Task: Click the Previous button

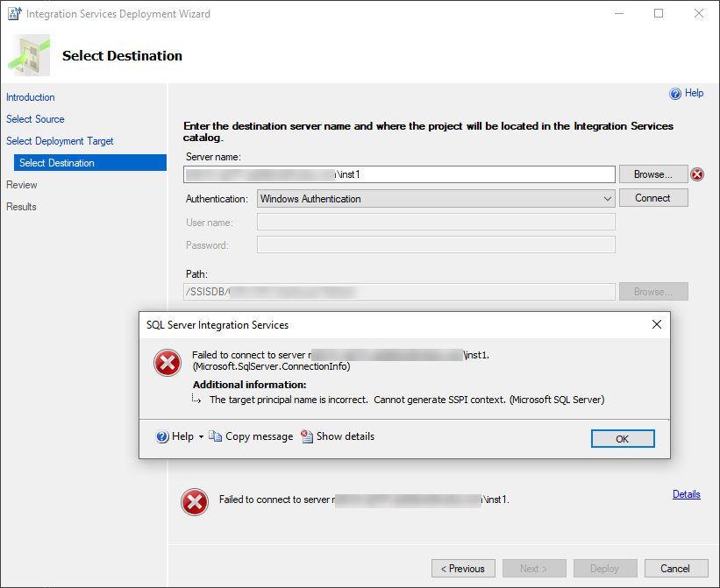Action: point(463,568)
